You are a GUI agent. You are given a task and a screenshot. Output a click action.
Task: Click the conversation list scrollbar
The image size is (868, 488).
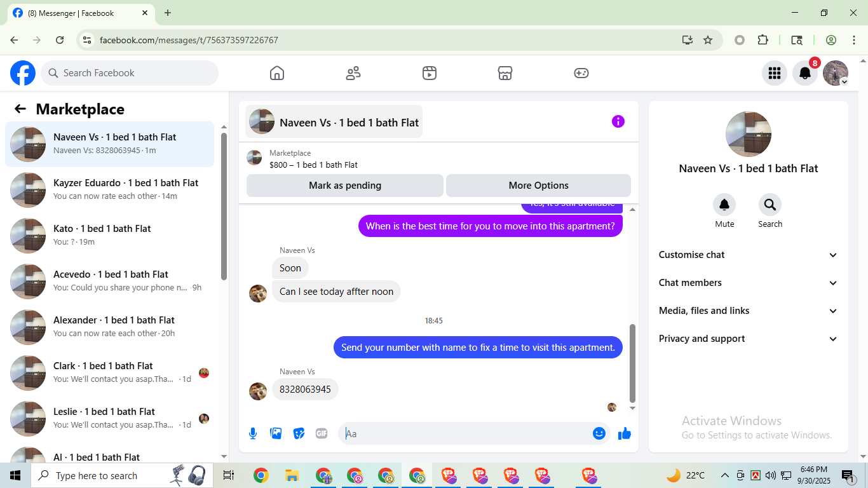(224, 207)
